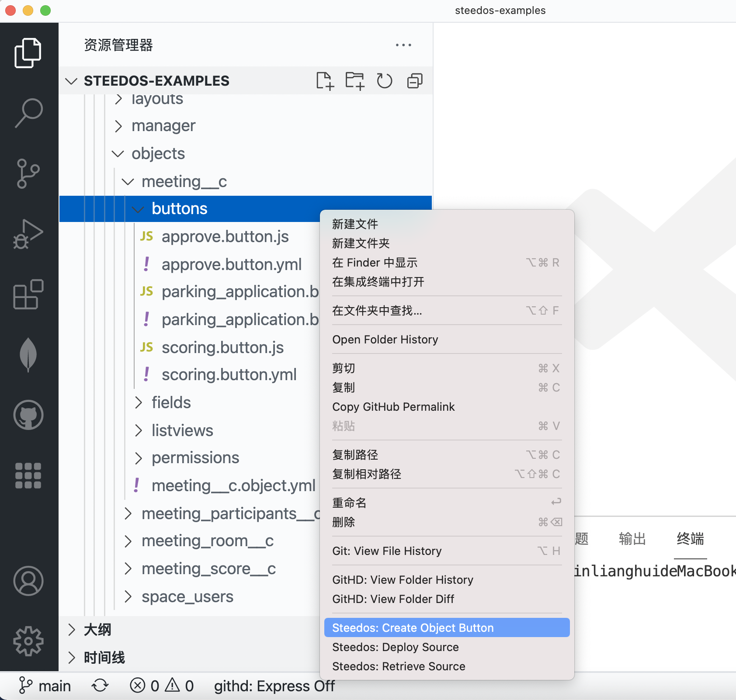
Task: Open the parking_application JS file
Action: (x=240, y=291)
